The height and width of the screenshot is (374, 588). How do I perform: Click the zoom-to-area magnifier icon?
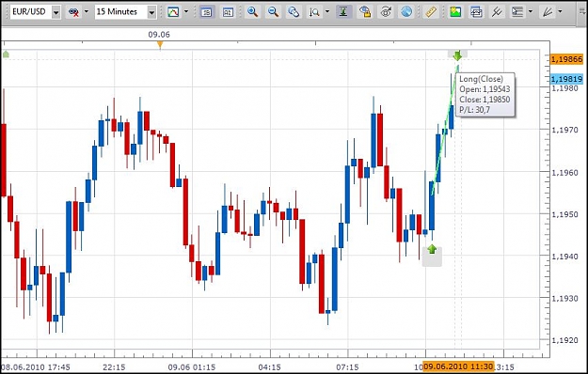(294, 12)
